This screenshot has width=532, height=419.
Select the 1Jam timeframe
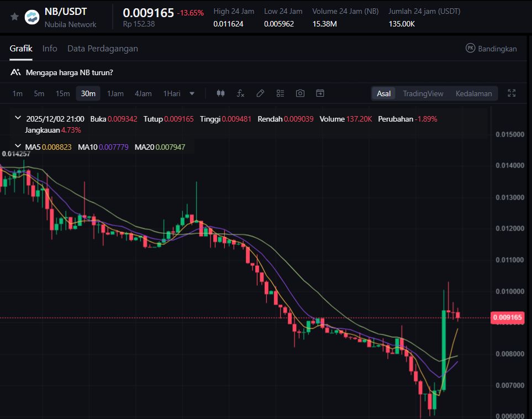[115, 93]
